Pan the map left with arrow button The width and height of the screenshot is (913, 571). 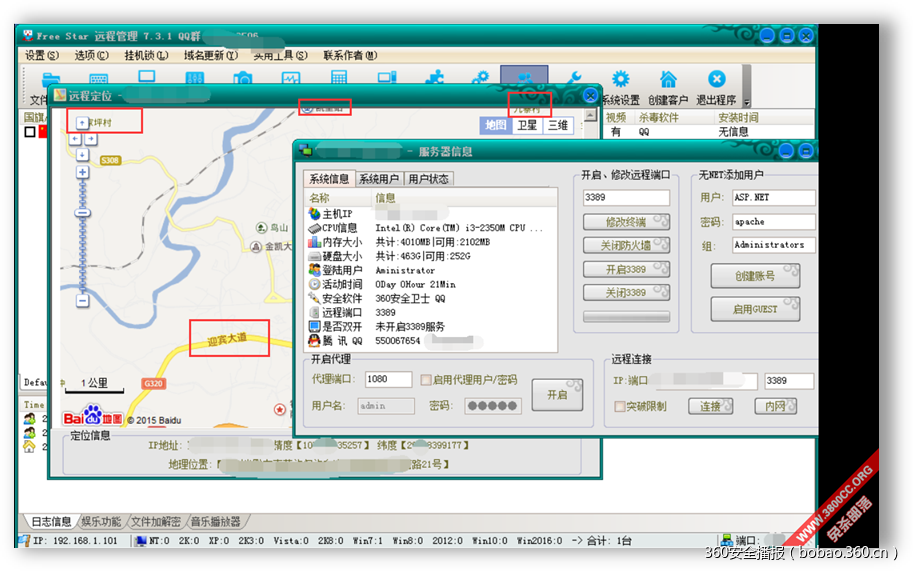point(75,139)
